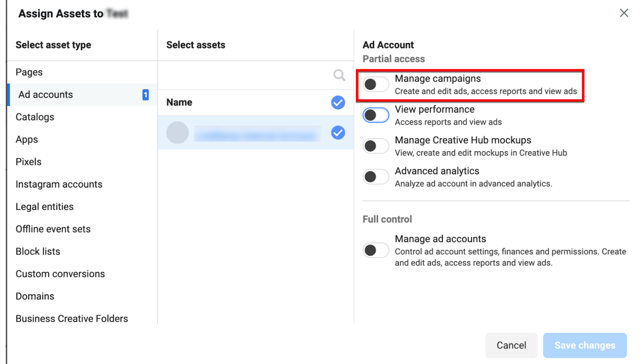640x364 pixels.
Task: Click the search magnifier icon
Action: pos(339,75)
